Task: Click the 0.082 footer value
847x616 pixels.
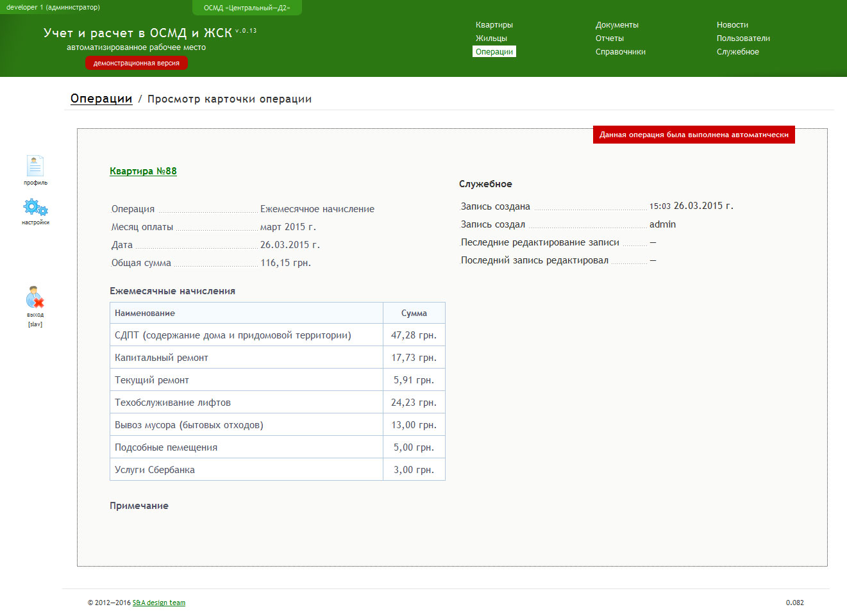Action: point(794,603)
